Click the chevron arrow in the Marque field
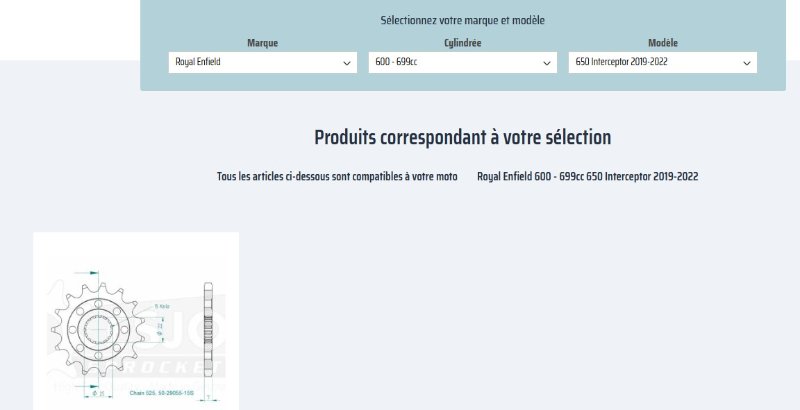 coord(347,63)
